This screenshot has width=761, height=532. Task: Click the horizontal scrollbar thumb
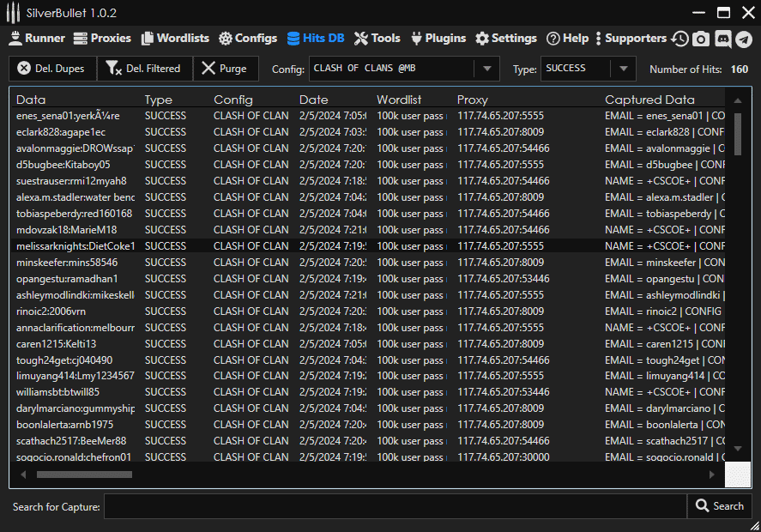[84, 474]
